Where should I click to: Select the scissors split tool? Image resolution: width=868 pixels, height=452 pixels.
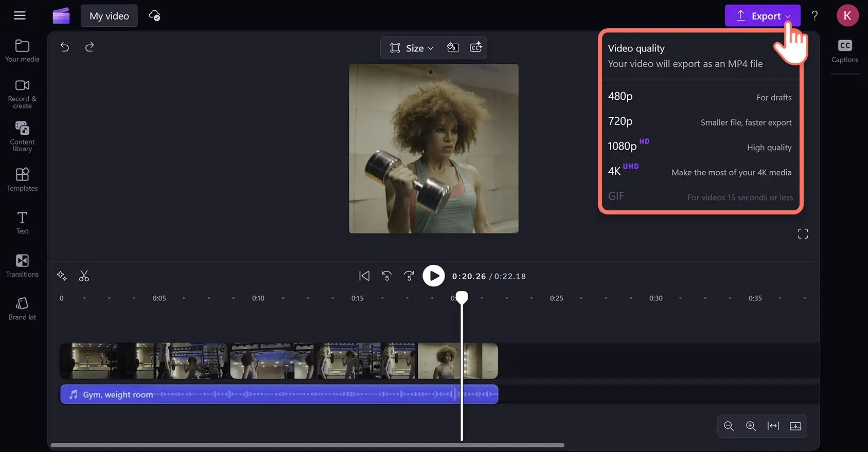[84, 276]
